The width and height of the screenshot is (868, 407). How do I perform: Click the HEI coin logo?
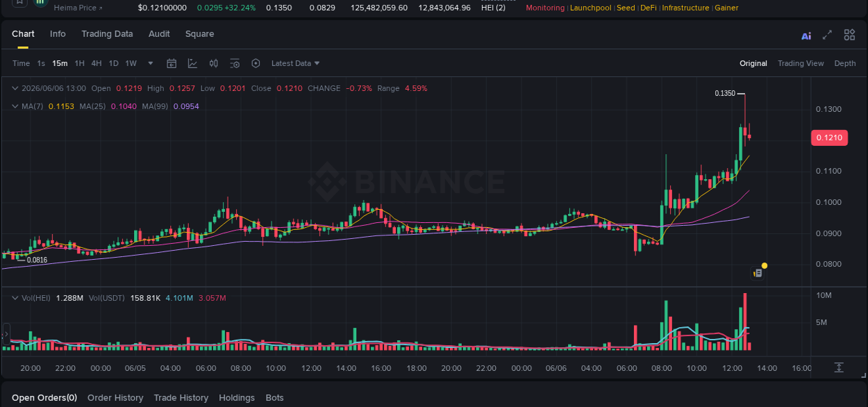[40, 2]
